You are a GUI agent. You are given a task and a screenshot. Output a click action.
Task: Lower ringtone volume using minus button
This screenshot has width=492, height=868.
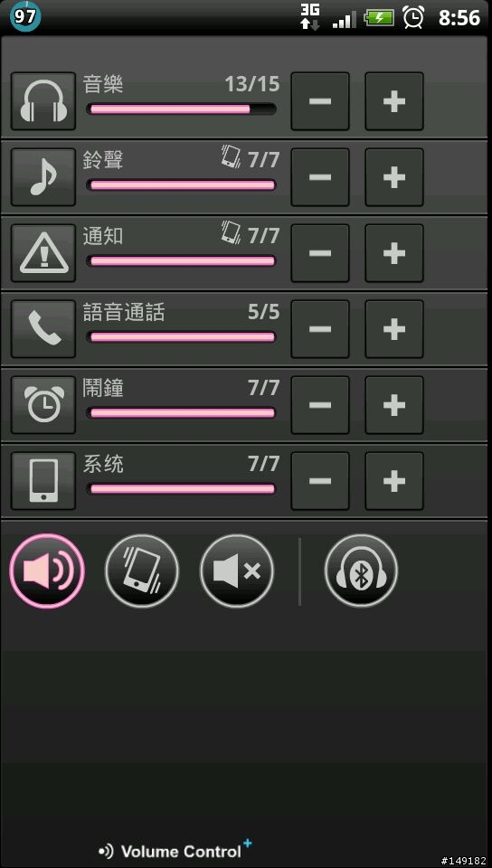point(320,177)
